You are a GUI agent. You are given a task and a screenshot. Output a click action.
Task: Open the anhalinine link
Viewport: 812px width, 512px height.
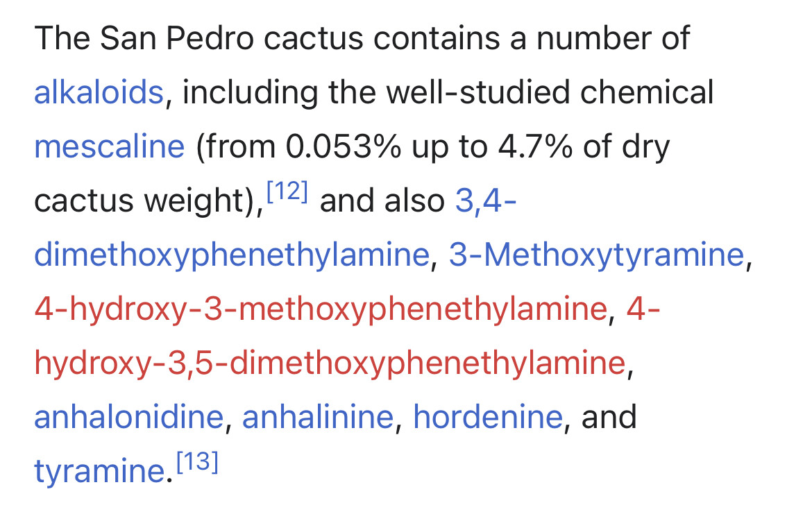click(318, 417)
